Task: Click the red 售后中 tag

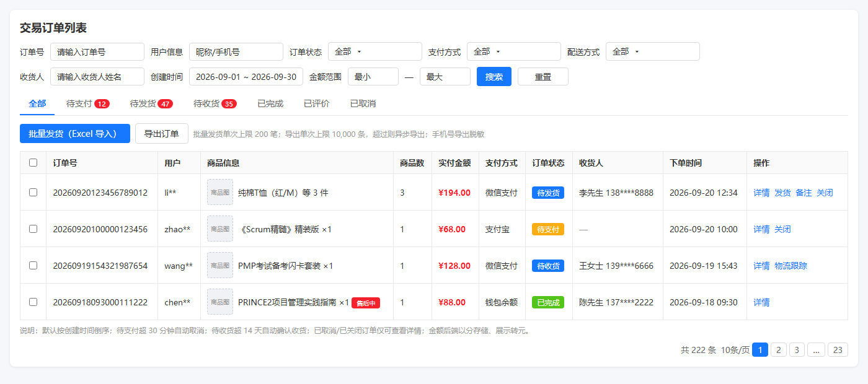Action: [x=366, y=303]
